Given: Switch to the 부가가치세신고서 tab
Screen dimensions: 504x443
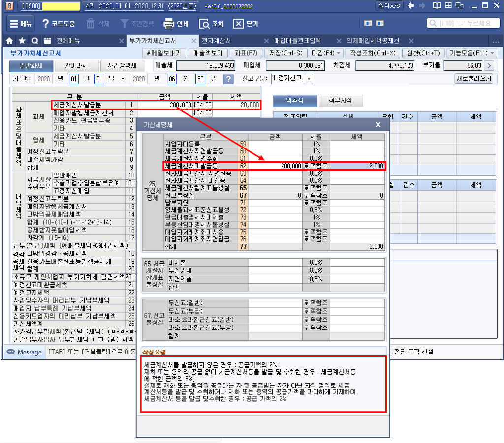Looking at the screenshot, I should (153, 41).
